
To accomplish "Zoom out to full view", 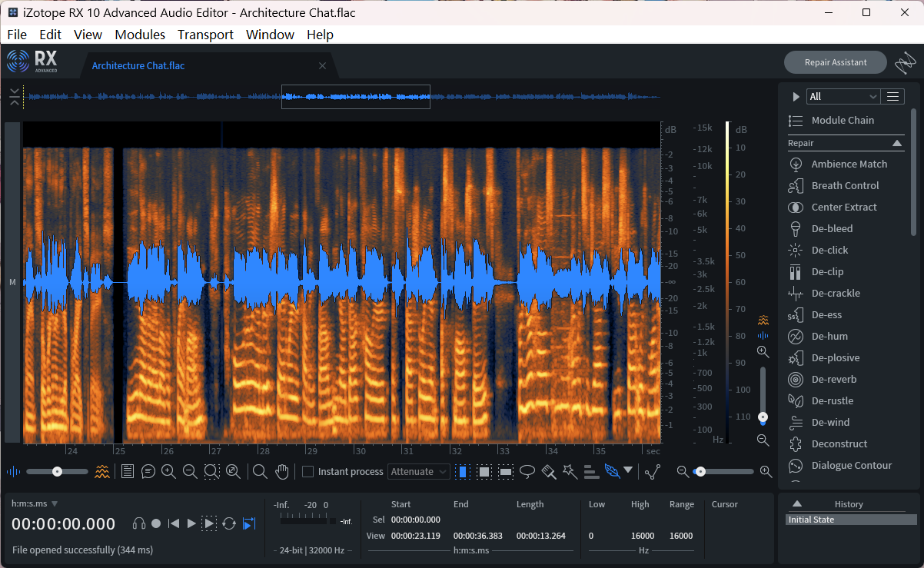I will (233, 471).
